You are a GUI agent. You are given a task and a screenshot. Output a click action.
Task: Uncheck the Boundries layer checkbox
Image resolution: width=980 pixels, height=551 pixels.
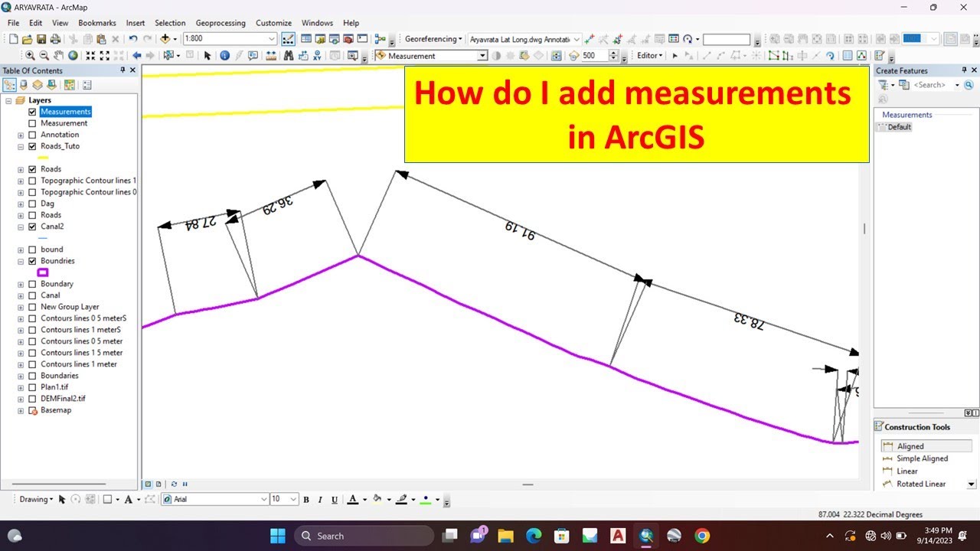(32, 261)
